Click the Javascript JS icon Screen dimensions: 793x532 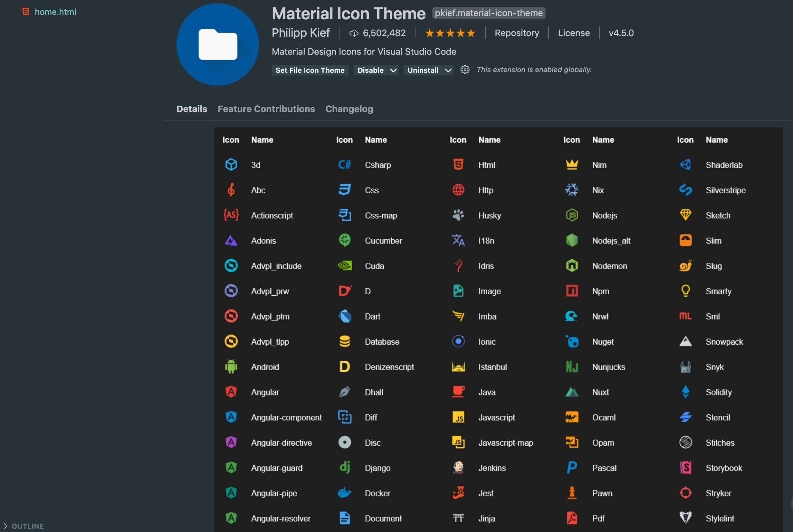[x=458, y=417]
